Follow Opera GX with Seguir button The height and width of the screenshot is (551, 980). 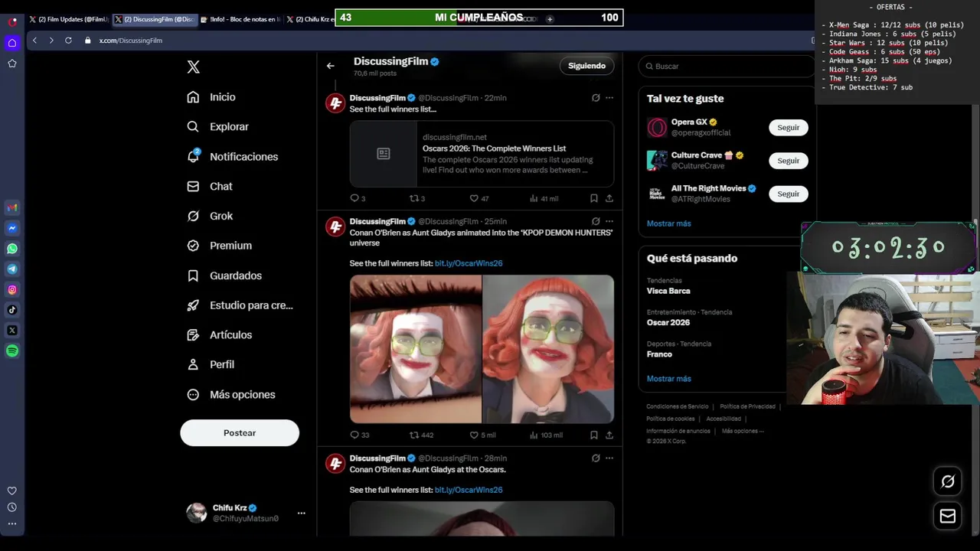pyautogui.click(x=788, y=128)
